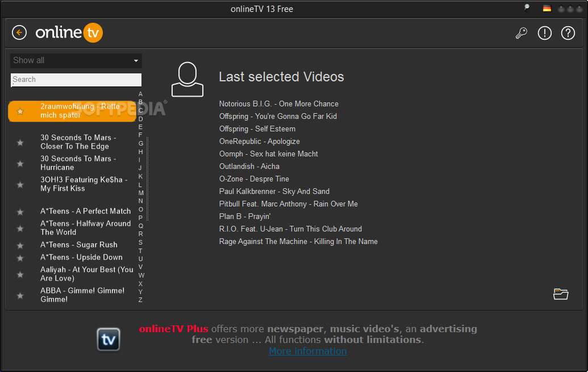The width and height of the screenshot is (588, 372).
Task: Jump to letter G in index
Action: [x=141, y=143]
